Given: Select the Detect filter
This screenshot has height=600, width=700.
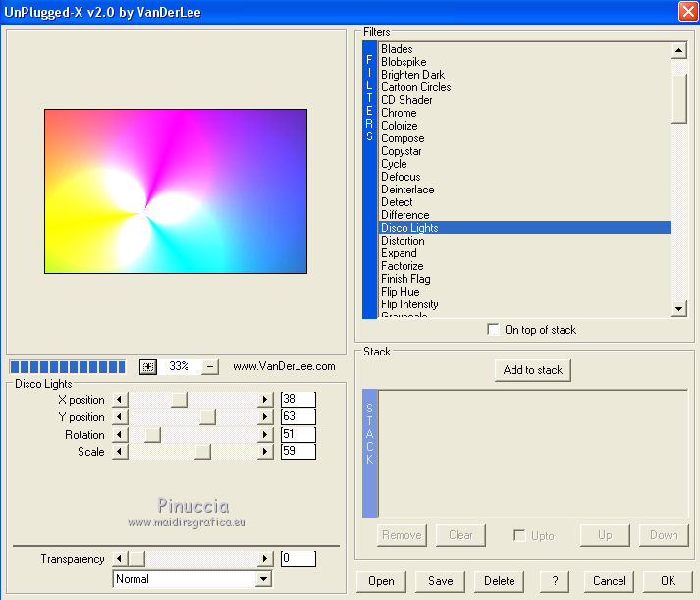Looking at the screenshot, I should pyautogui.click(x=524, y=202).
